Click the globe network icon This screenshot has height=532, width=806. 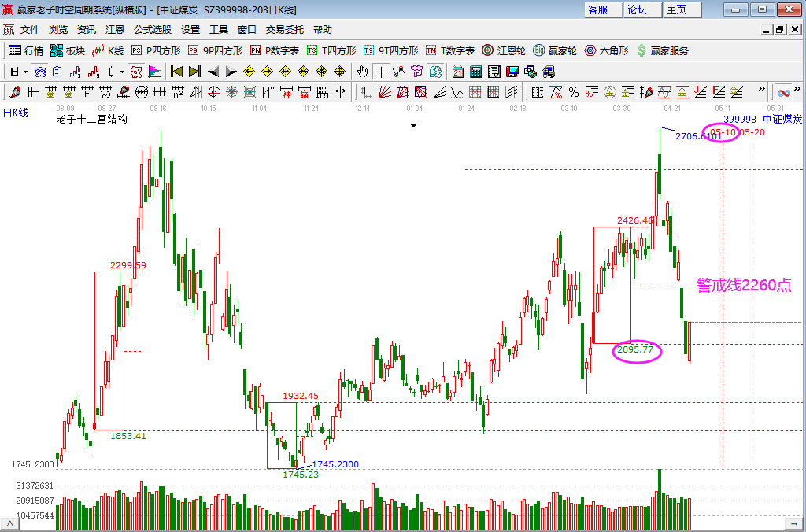coord(531,72)
